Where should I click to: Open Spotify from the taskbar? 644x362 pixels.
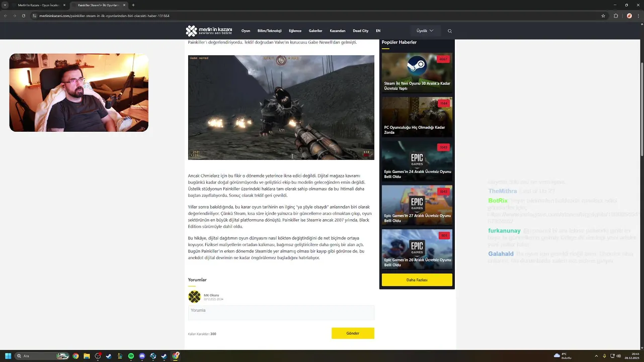(x=131, y=356)
